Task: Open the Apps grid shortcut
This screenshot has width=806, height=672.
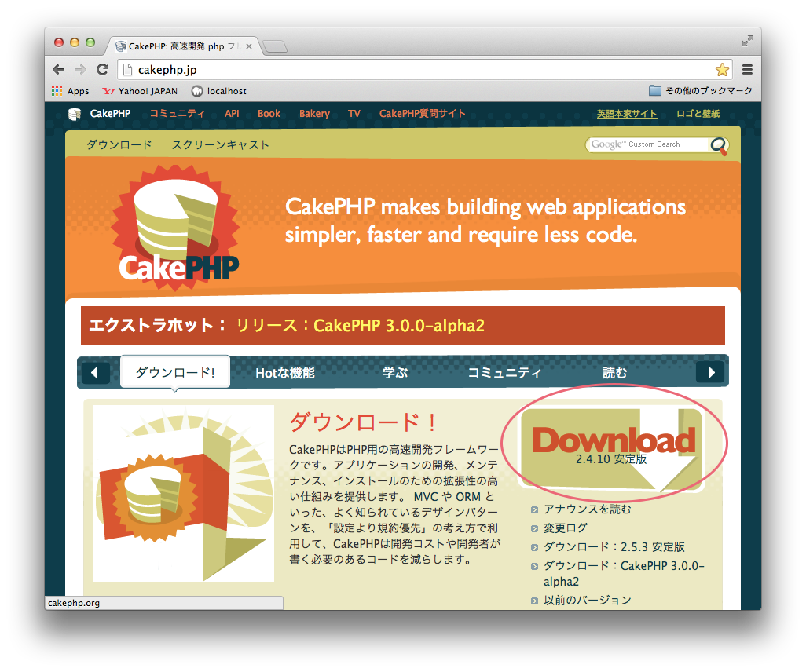Action: 71,91
